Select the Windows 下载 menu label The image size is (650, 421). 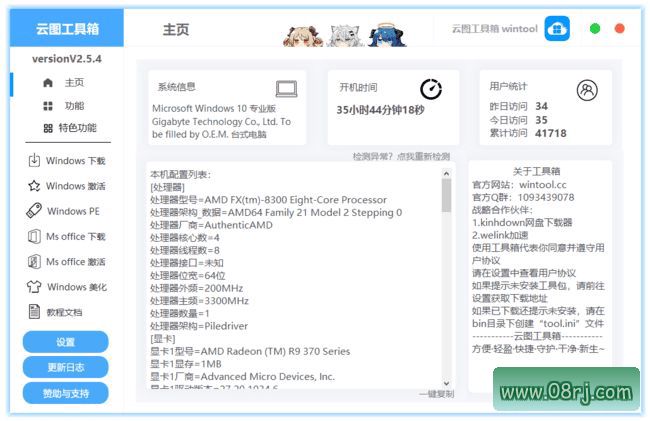click(x=75, y=161)
